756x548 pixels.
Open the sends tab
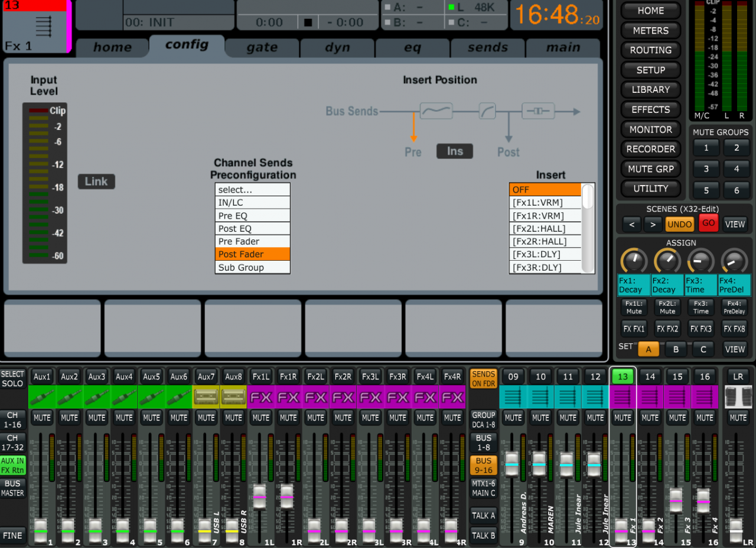tap(487, 48)
